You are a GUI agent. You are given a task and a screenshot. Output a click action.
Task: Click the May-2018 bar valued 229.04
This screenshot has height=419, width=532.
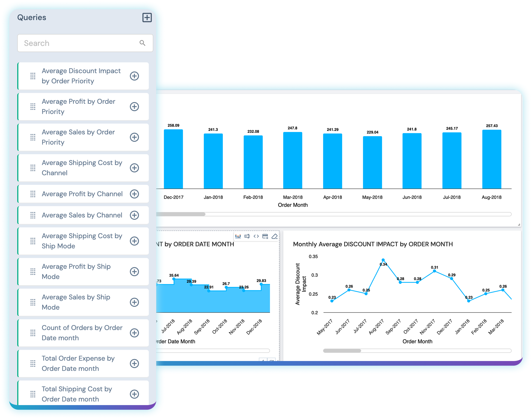(372, 162)
